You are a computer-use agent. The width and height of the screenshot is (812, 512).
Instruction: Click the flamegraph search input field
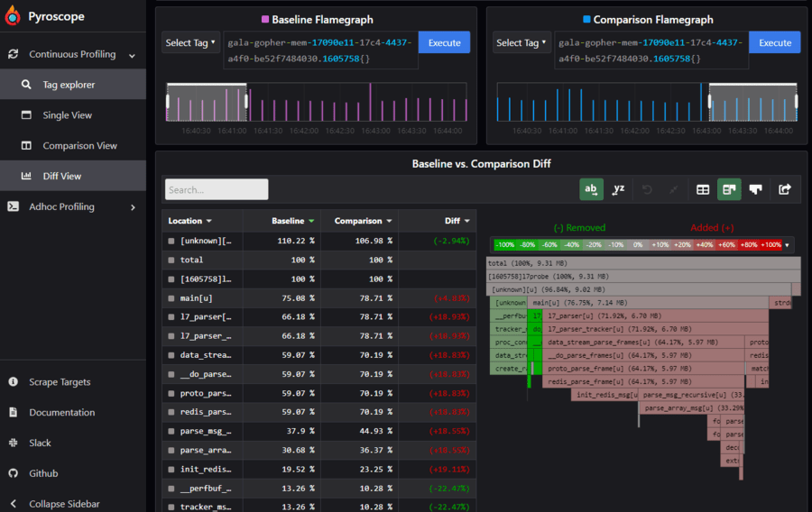217,189
